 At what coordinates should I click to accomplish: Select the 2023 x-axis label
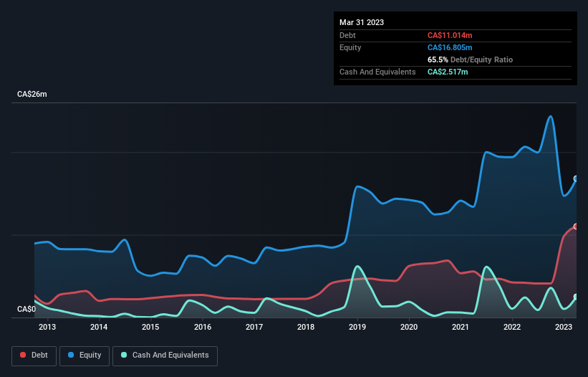pos(564,327)
